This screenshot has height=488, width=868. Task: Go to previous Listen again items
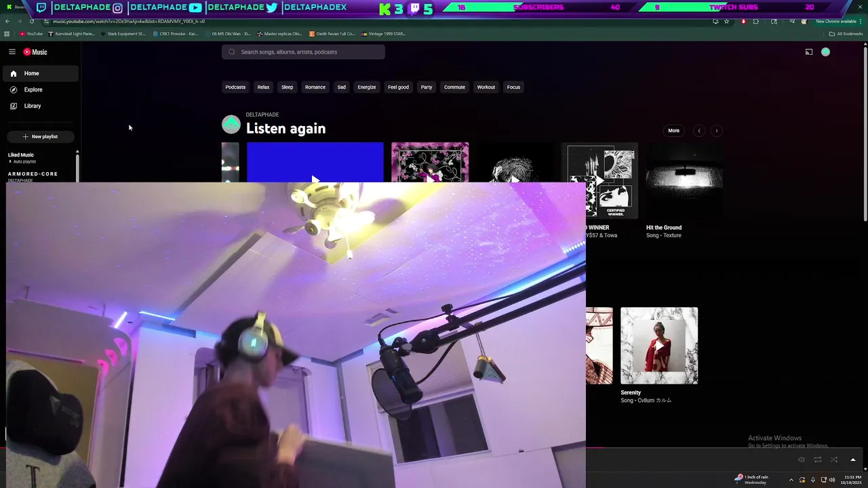click(x=699, y=130)
